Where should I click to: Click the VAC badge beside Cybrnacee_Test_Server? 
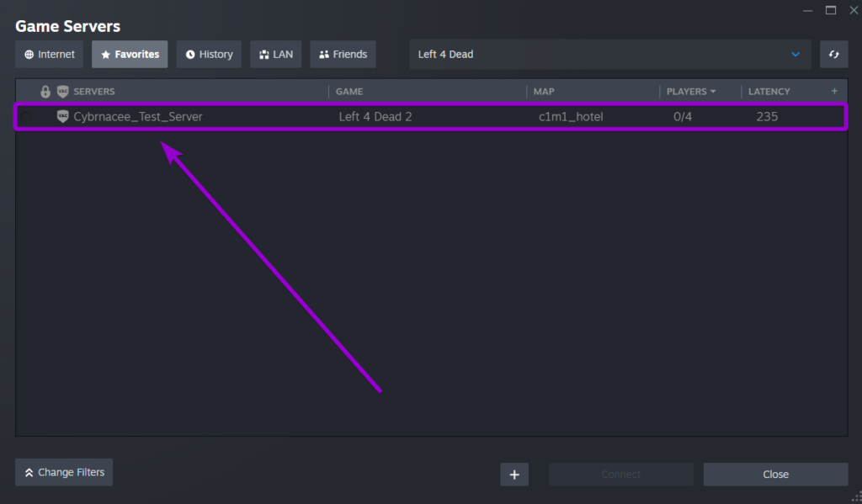[63, 117]
